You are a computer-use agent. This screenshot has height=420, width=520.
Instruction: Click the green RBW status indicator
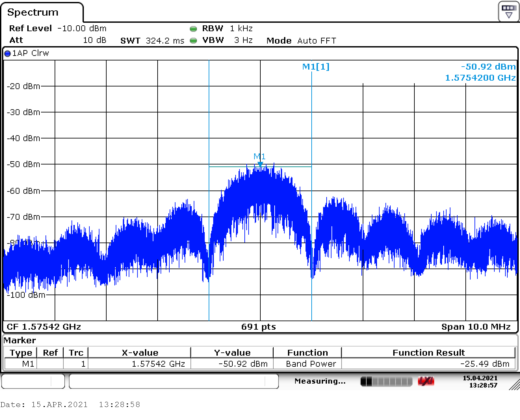[193, 29]
